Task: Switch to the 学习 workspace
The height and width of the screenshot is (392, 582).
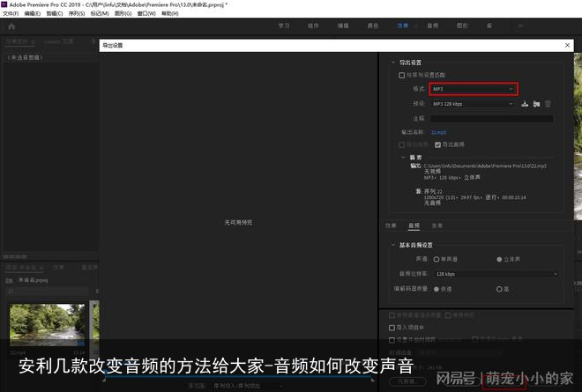Action: click(x=284, y=26)
